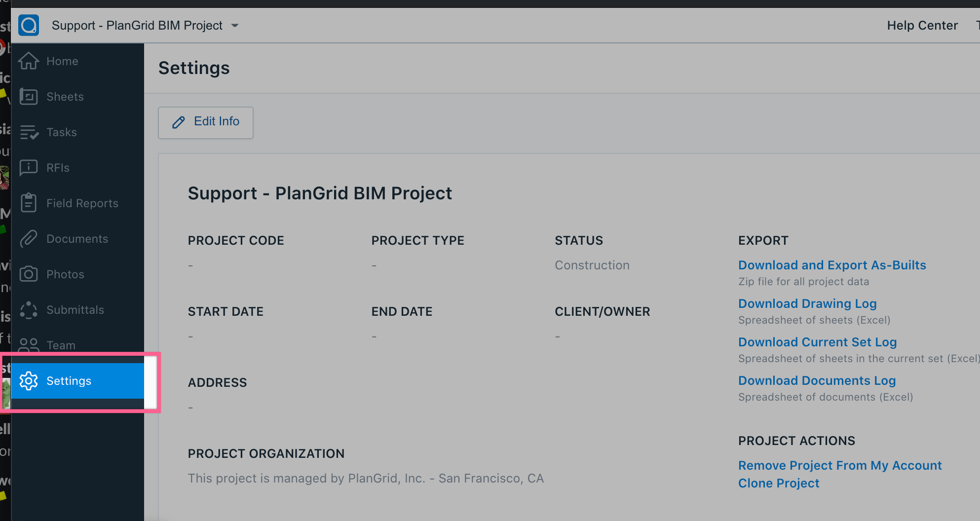Screen dimensions: 980x521
Task: Click the Tasks checklist icon
Action: [x=29, y=132]
